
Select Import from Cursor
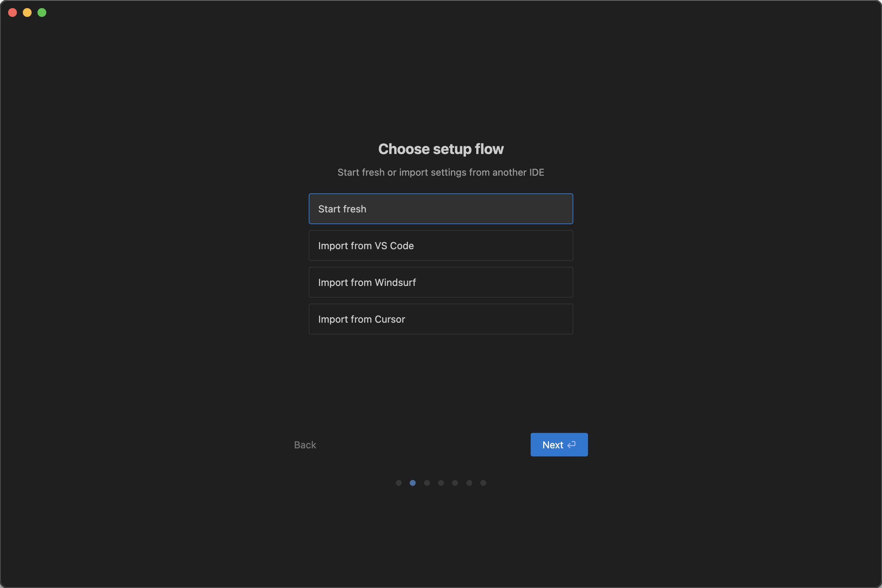pos(441,319)
